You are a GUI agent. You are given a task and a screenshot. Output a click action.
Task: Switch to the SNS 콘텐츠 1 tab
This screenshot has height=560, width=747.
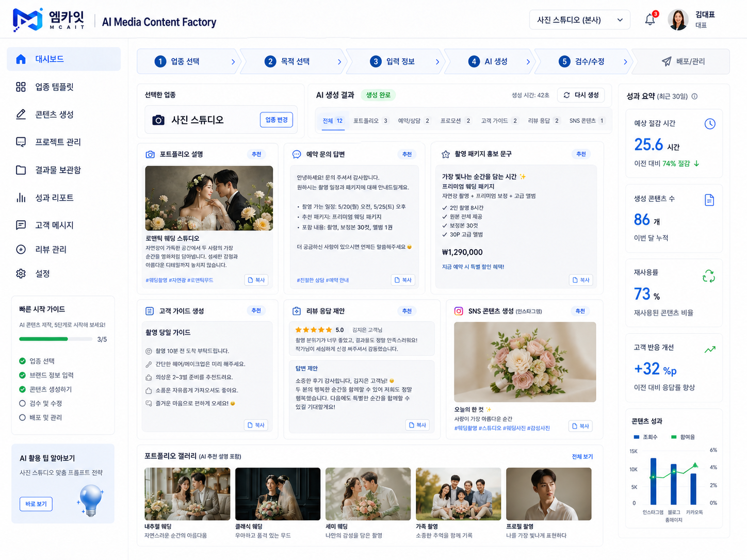(x=587, y=121)
